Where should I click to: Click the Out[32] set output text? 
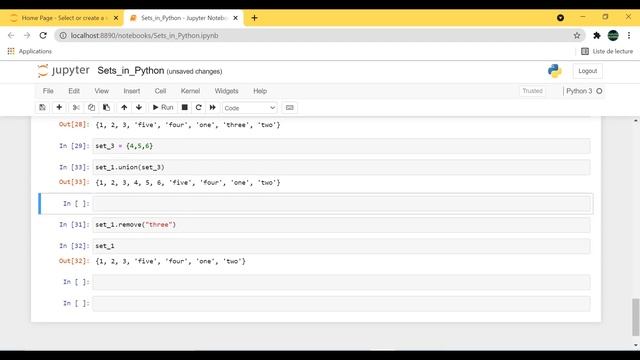pyautogui.click(x=171, y=261)
